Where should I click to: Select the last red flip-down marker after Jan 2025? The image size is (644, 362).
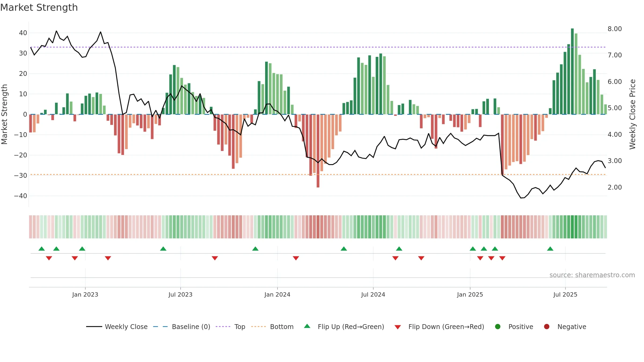(x=502, y=258)
